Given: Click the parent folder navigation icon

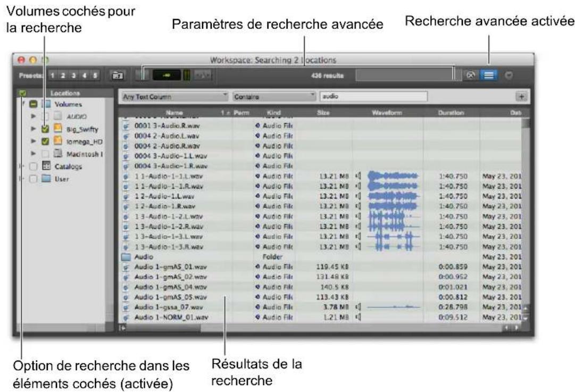Looking at the screenshot, I should pyautogui.click(x=118, y=75).
